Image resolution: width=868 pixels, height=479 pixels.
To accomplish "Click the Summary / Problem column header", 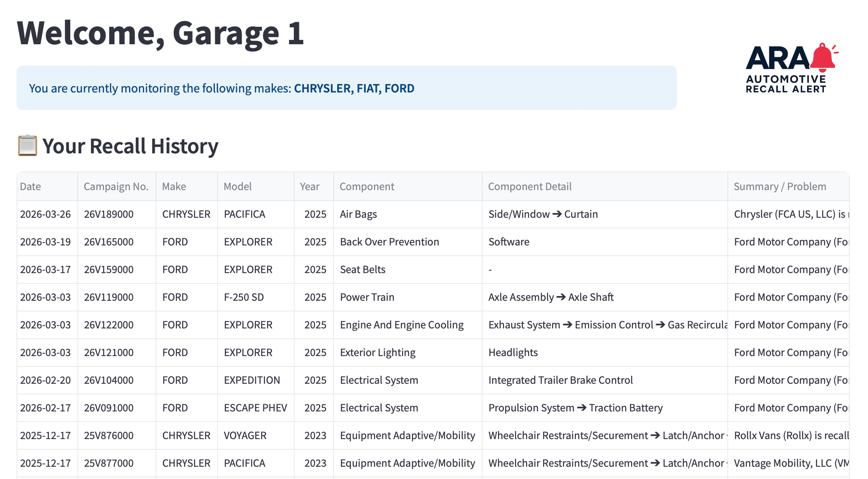I will click(789, 187).
